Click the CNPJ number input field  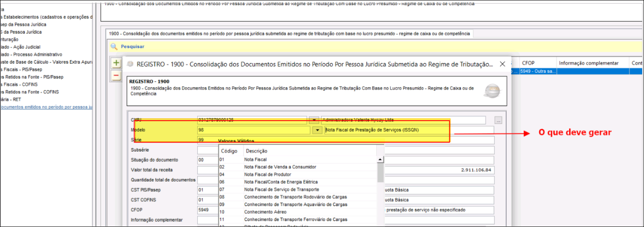coord(252,120)
